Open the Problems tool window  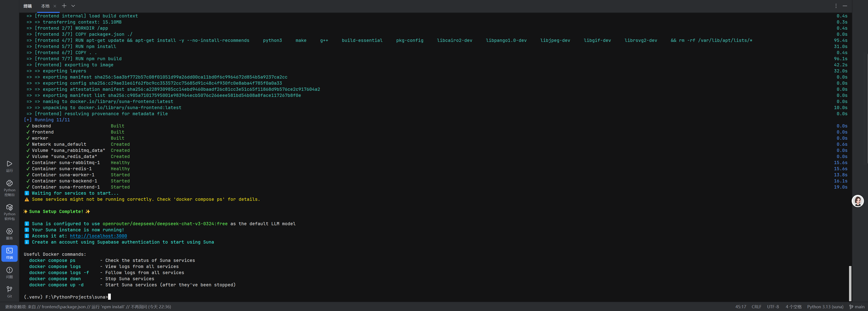tap(10, 272)
